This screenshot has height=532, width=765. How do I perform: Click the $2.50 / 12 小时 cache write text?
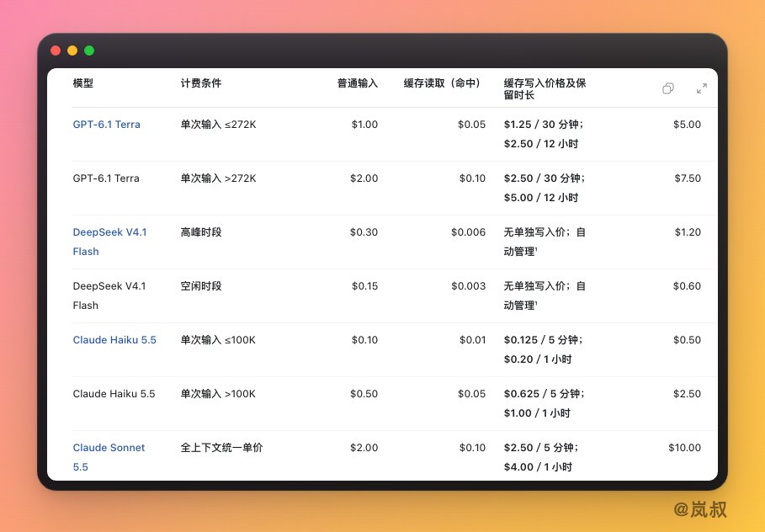[x=541, y=144]
